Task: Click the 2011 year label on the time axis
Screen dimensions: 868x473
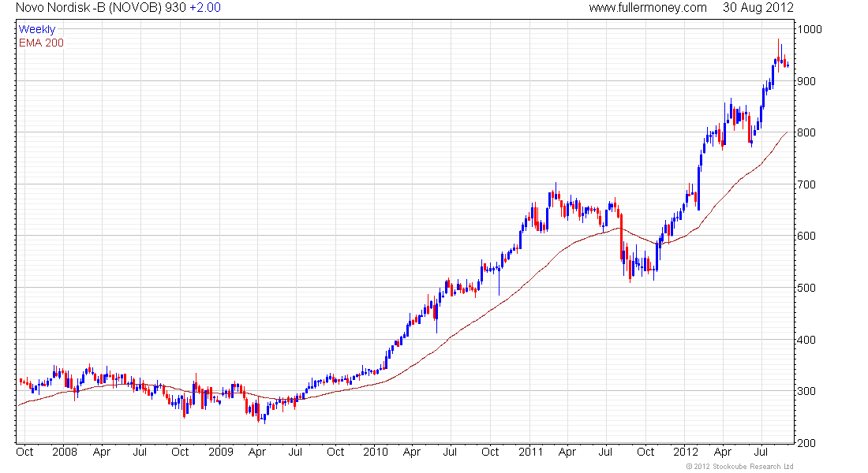Action: (531, 452)
